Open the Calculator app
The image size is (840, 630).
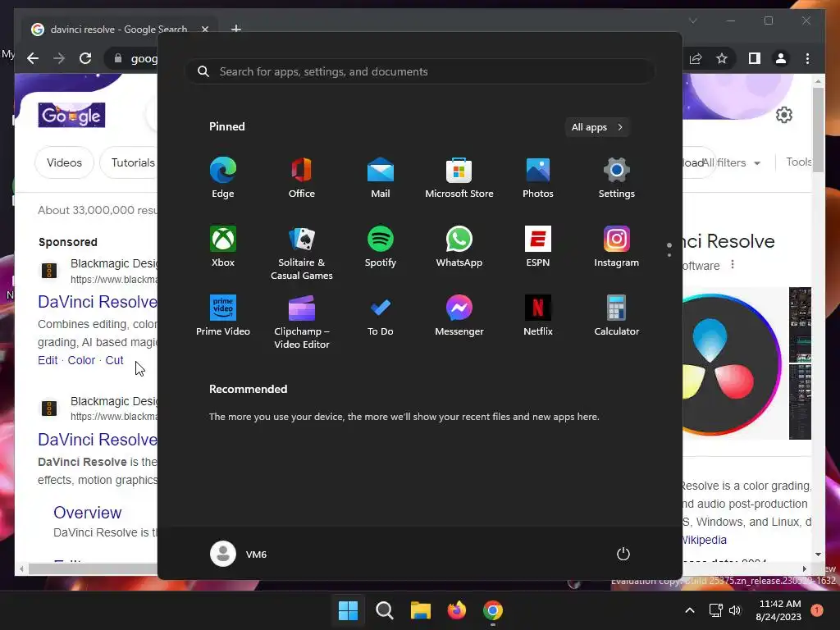click(x=617, y=316)
